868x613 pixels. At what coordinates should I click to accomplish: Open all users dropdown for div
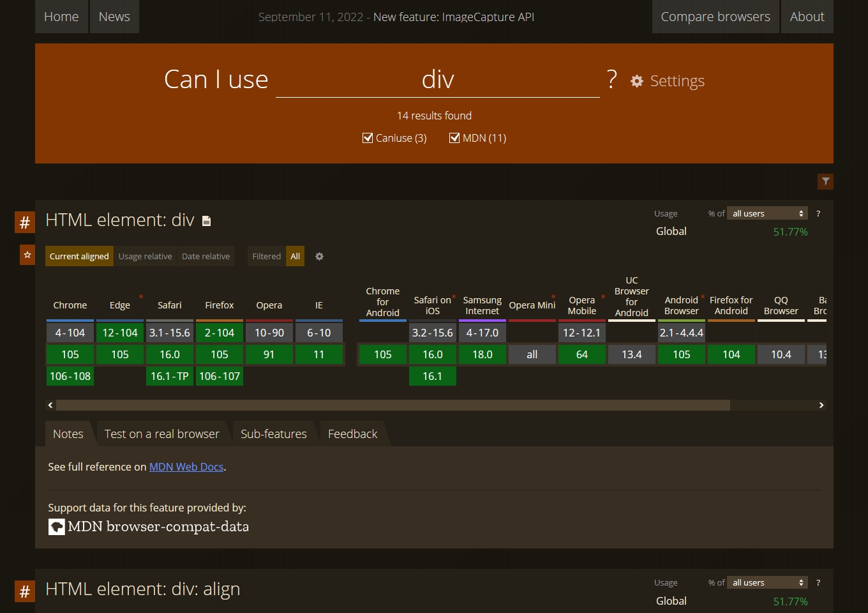[768, 213]
